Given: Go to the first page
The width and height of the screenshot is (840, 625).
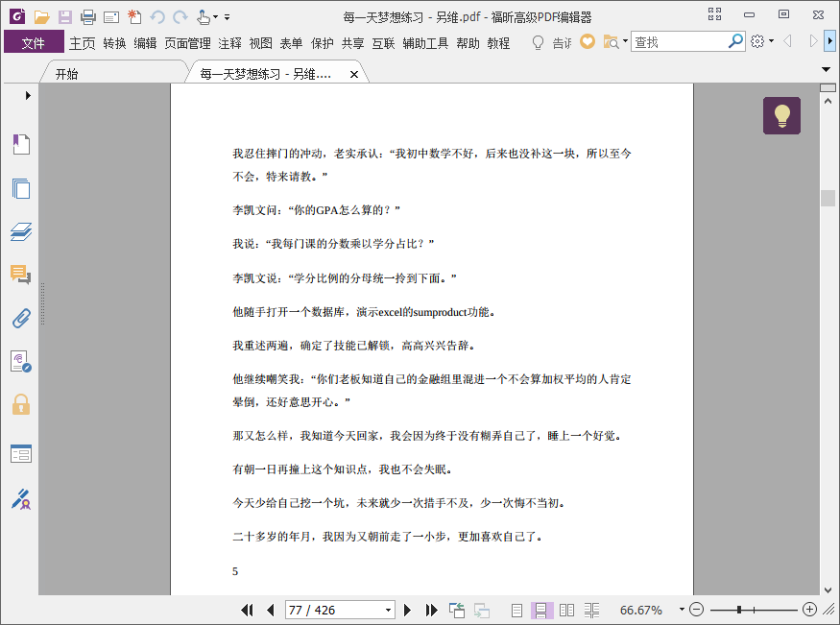Looking at the screenshot, I should 247,610.
